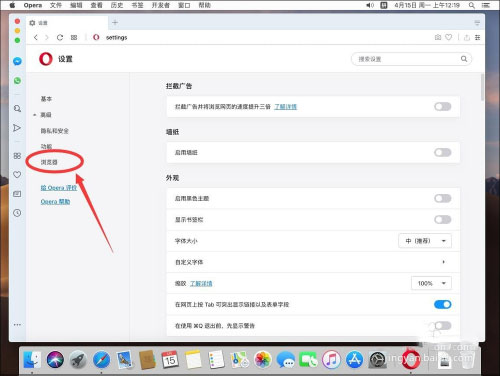
Task: Open the 缩放 100% zoom dropdown
Action: tap(431, 283)
